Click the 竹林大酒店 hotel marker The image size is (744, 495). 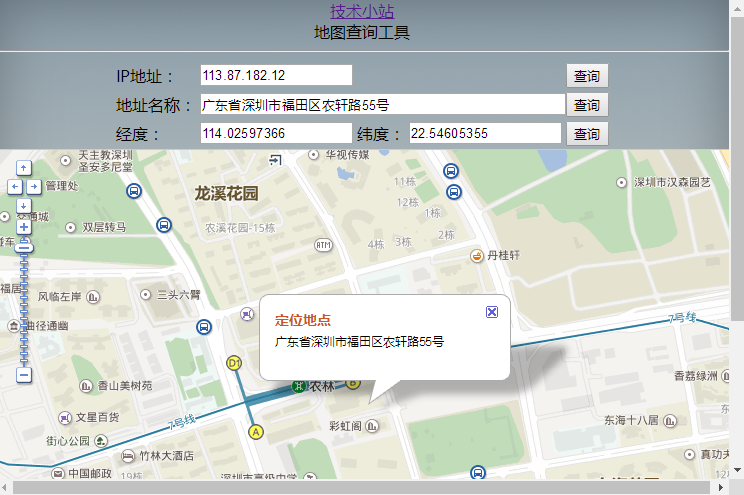tap(127, 456)
